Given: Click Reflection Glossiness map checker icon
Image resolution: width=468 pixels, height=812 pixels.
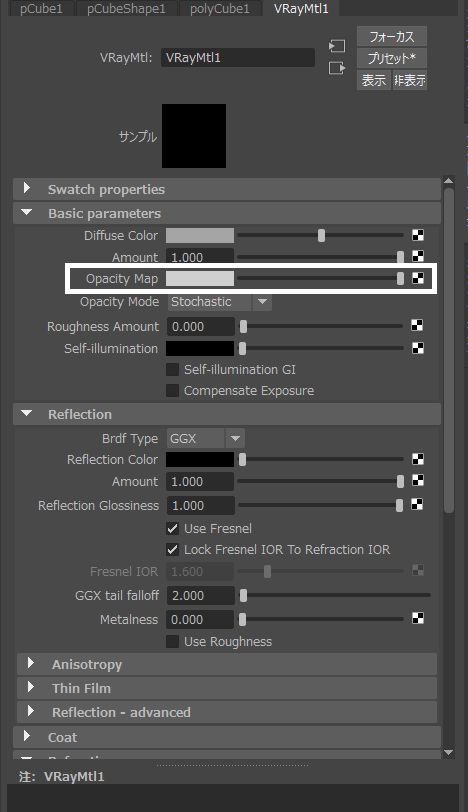Looking at the screenshot, I should (x=417, y=504).
